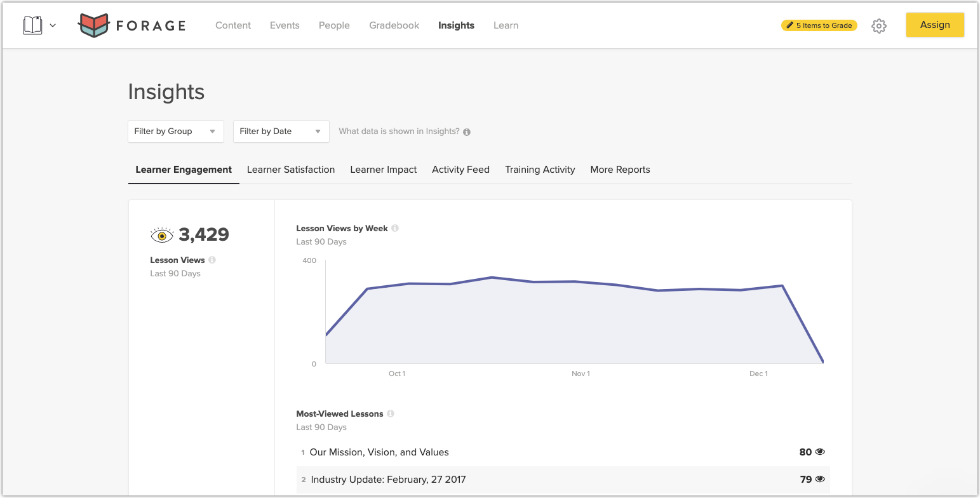
Task: Click the info icon next to Lesson Views label
Action: [x=212, y=260]
